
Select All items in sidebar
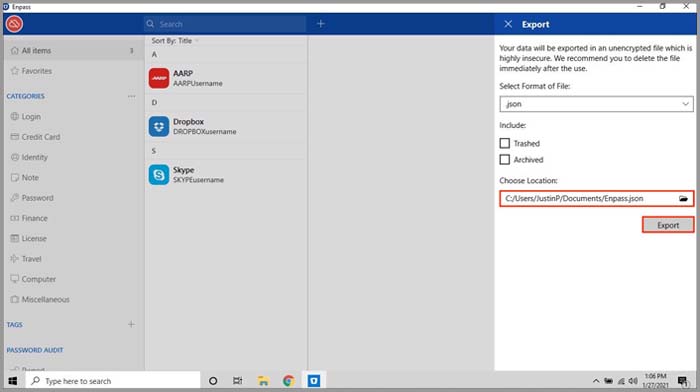pos(73,50)
